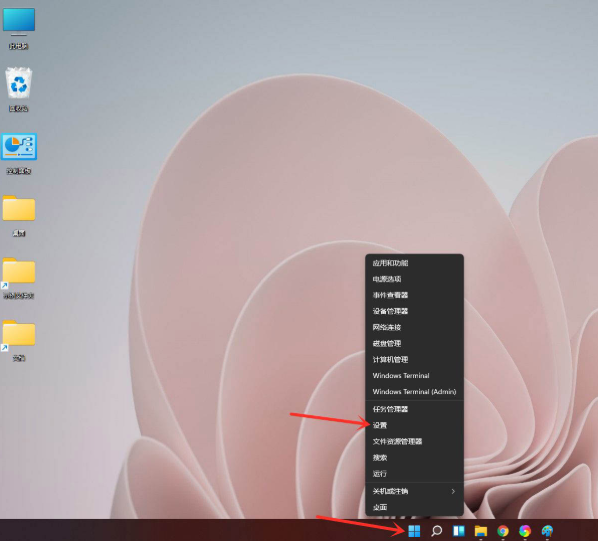Expand the 关机或注销 submenu arrow

tap(453, 491)
